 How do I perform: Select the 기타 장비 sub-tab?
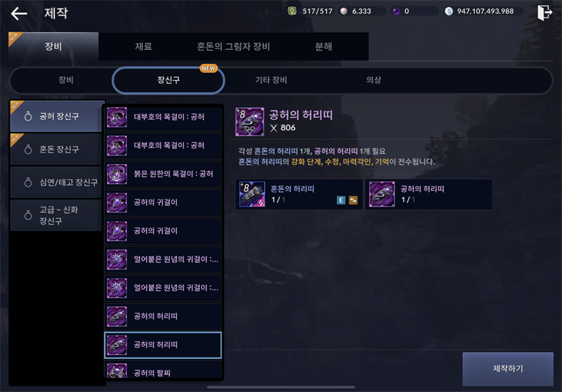(x=271, y=80)
